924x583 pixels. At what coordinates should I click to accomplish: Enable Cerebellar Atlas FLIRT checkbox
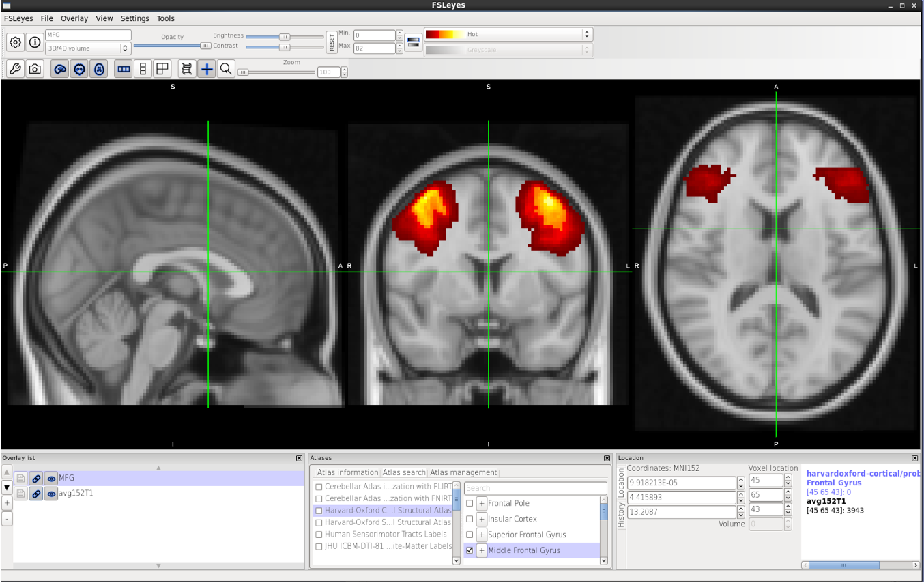click(319, 487)
